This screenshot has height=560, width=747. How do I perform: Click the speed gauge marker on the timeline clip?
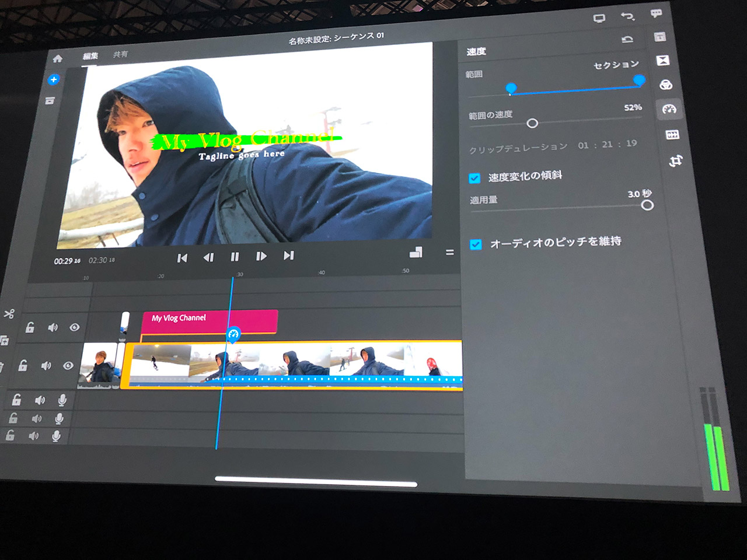point(233,334)
